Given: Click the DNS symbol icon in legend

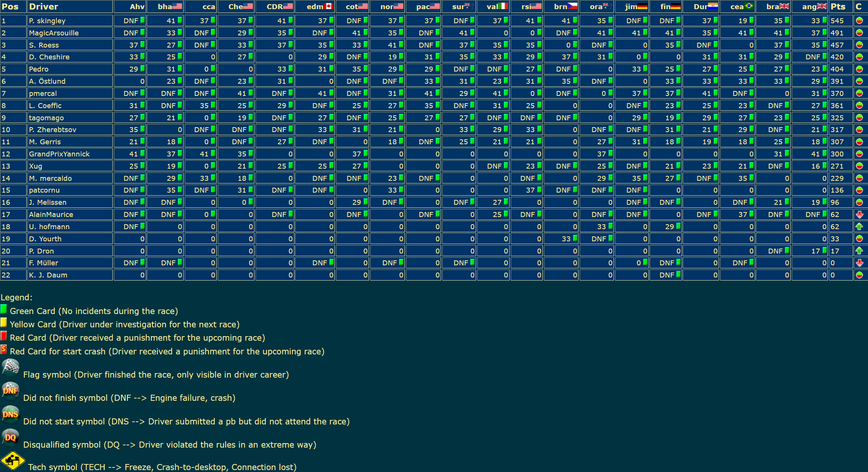Looking at the screenshot, I should pos(10,415).
